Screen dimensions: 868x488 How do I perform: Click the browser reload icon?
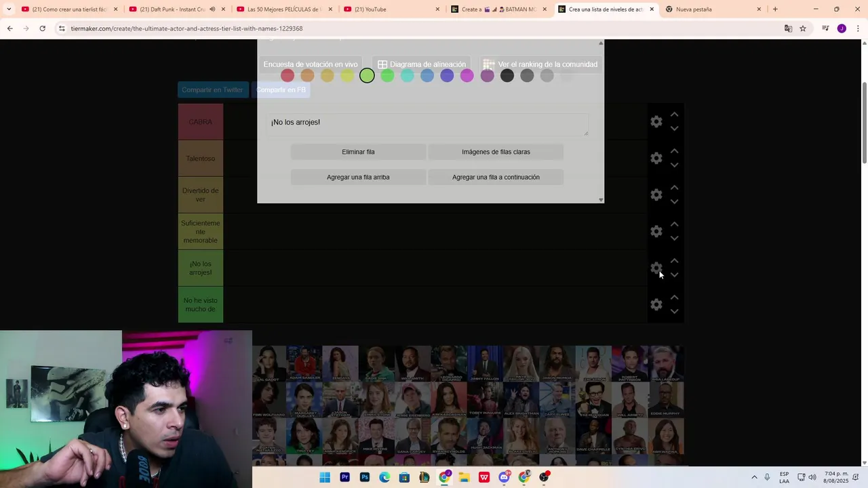tap(42, 28)
